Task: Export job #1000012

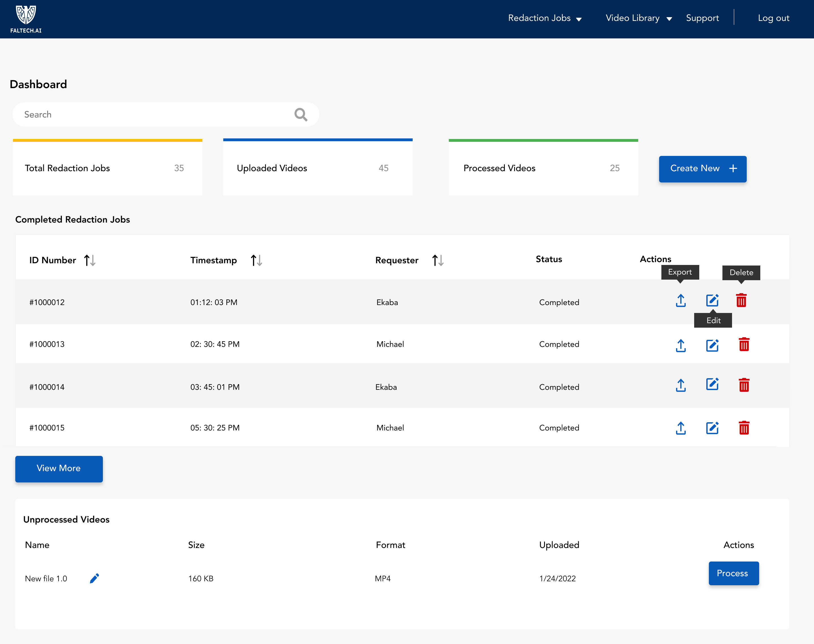Action: pyautogui.click(x=681, y=301)
